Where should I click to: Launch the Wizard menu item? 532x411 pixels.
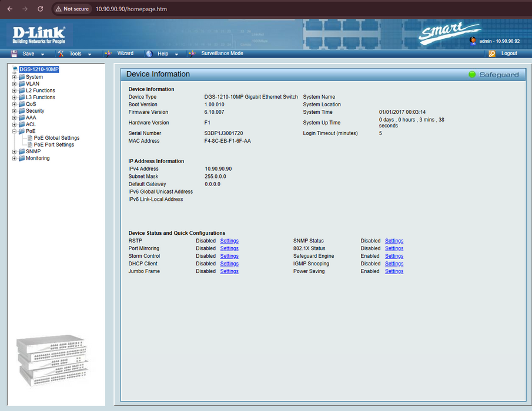tap(125, 53)
